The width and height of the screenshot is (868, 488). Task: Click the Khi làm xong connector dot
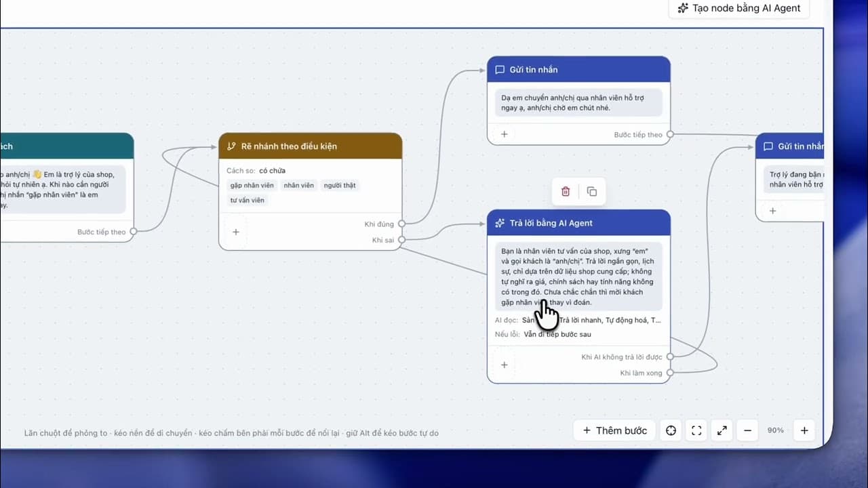[670, 373]
